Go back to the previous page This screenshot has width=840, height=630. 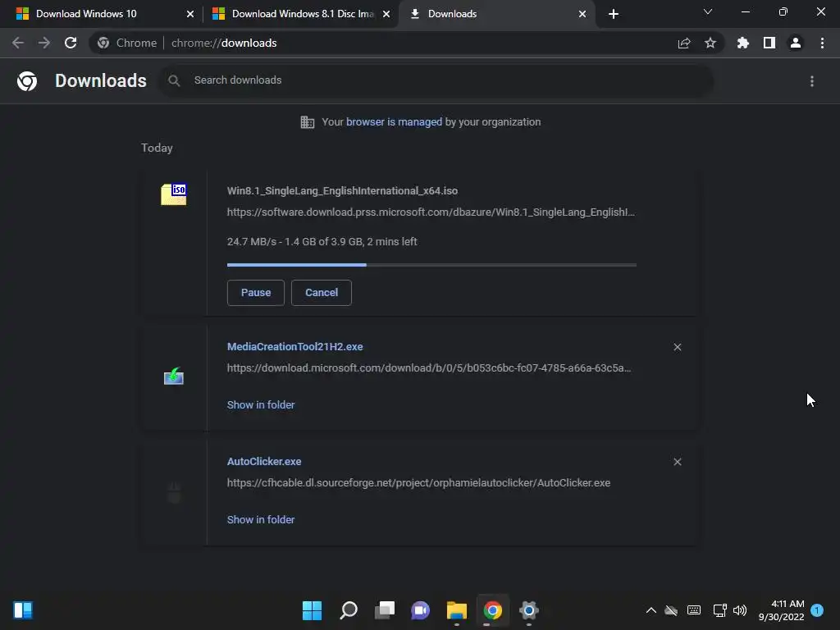[18, 43]
